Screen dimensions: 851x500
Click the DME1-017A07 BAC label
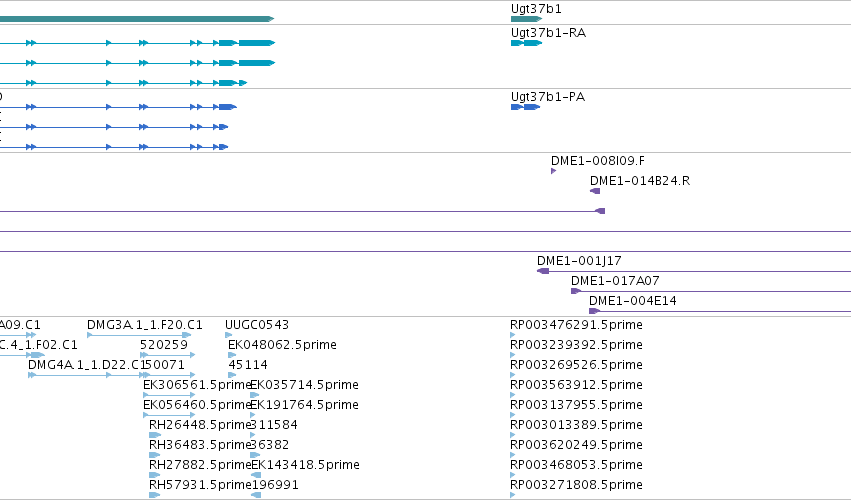tap(615, 281)
